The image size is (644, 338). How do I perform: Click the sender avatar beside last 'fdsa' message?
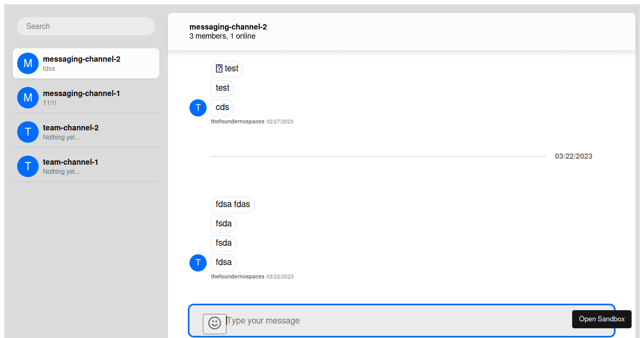[x=198, y=262]
